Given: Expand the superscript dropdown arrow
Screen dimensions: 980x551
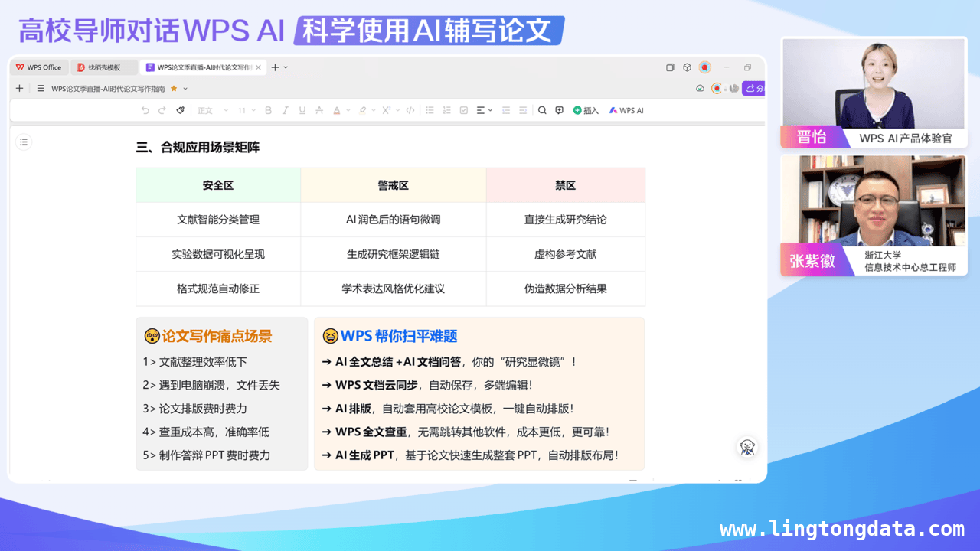Looking at the screenshot, I should click(397, 110).
